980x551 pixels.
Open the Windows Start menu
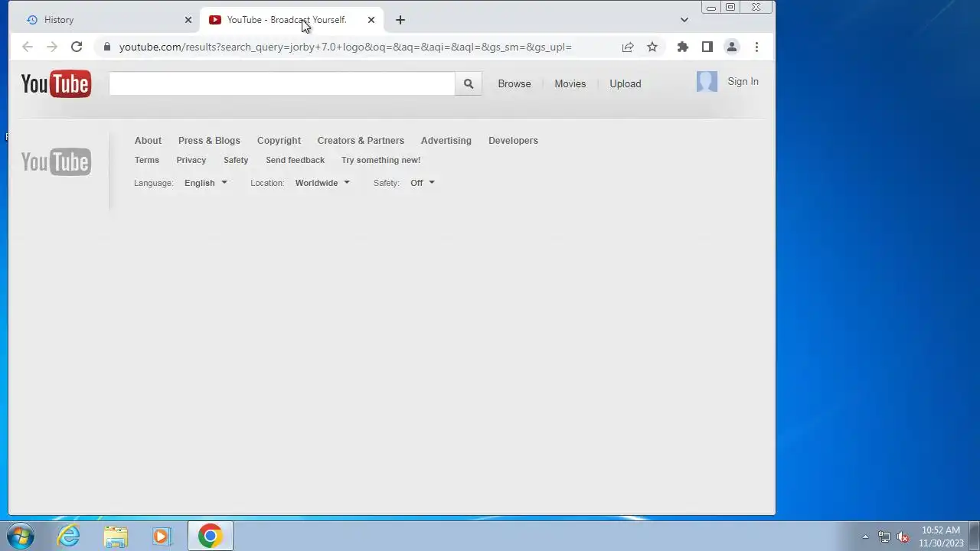21,536
